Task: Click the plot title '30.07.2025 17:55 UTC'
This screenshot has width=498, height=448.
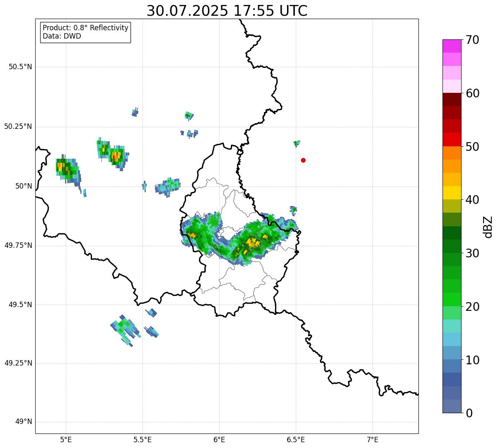Action: coord(227,11)
